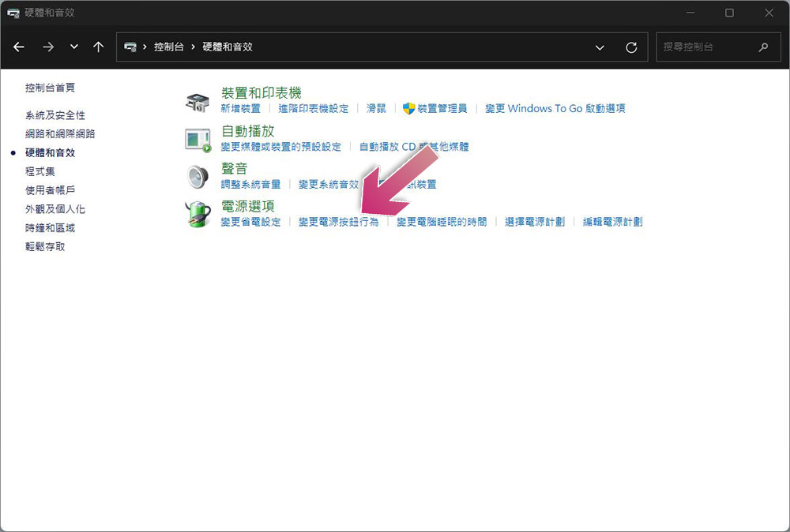Open the 裝置和印表機 heading
790x532 pixels.
(x=261, y=92)
